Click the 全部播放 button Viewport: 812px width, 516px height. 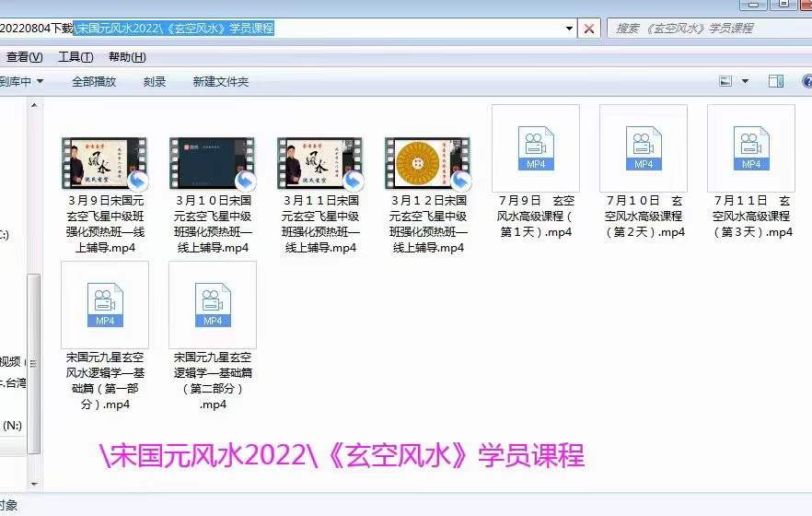pos(94,82)
